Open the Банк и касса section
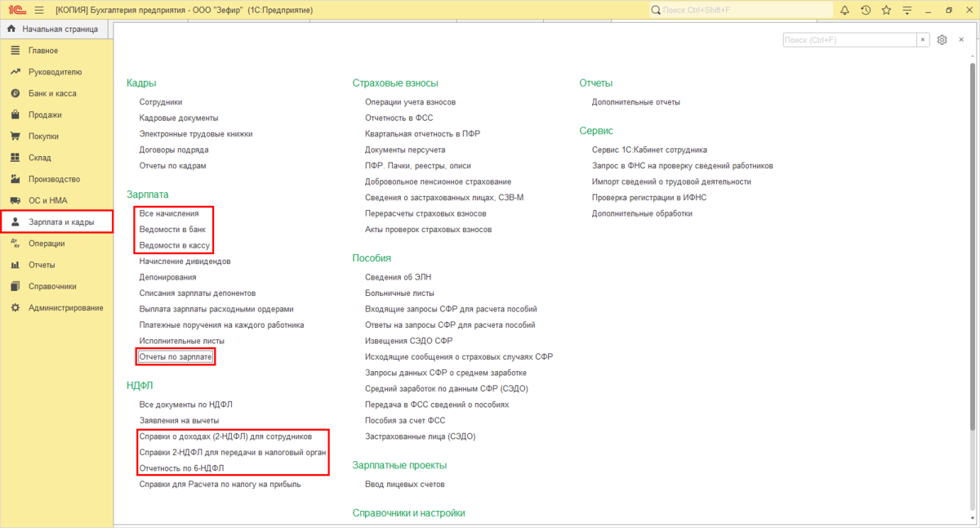980x528 pixels. [56, 93]
